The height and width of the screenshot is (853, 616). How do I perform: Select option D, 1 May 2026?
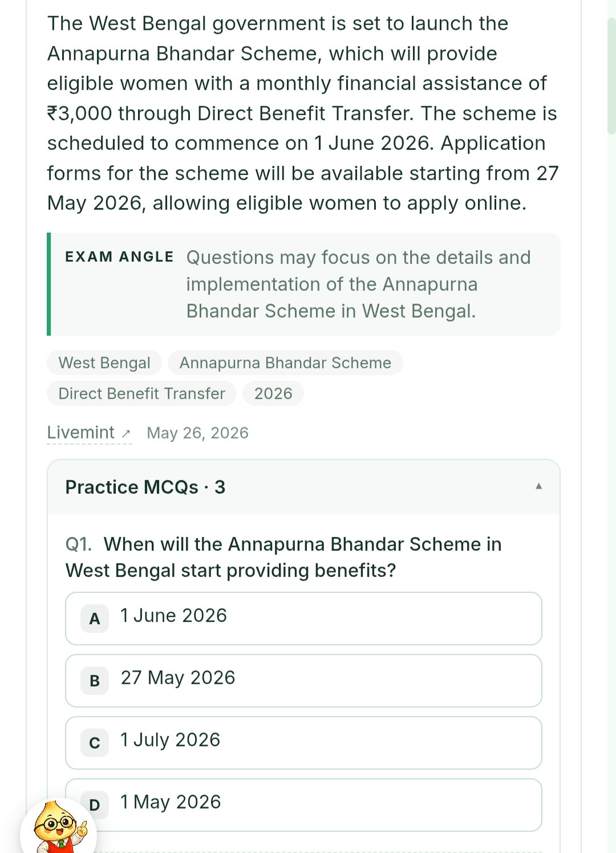click(303, 805)
